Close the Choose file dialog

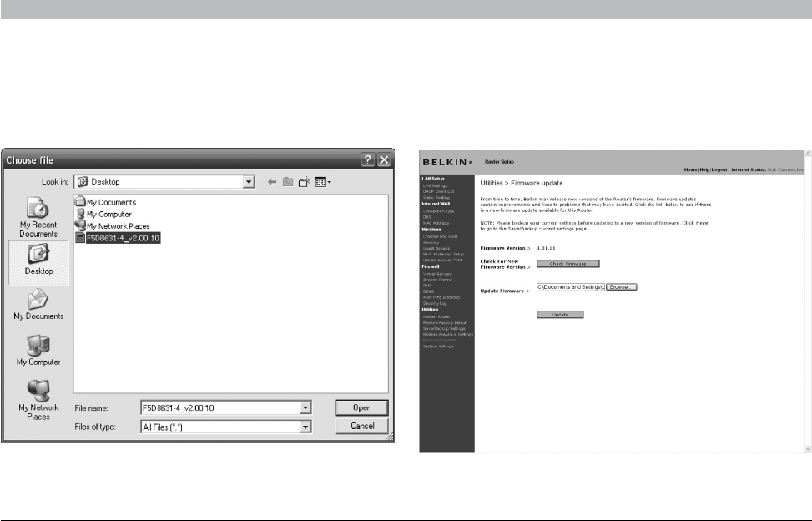(384, 159)
